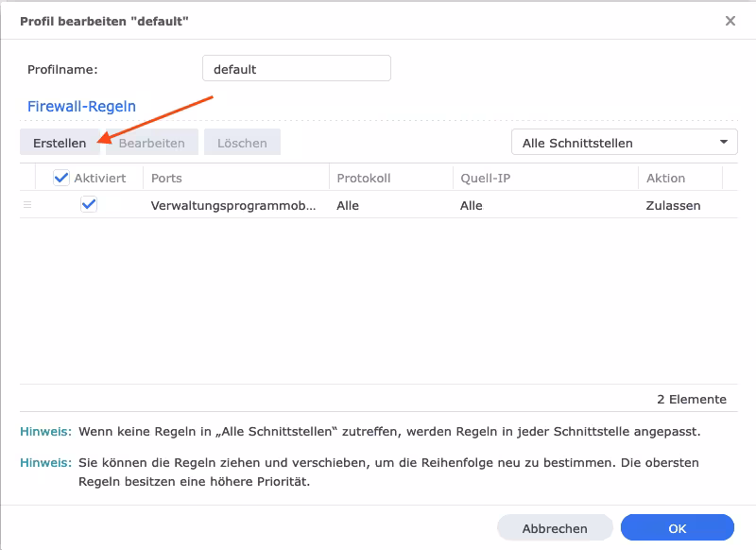The width and height of the screenshot is (756, 550).
Task: Toggle the Aktiviert header checkbox
Action: [61, 178]
